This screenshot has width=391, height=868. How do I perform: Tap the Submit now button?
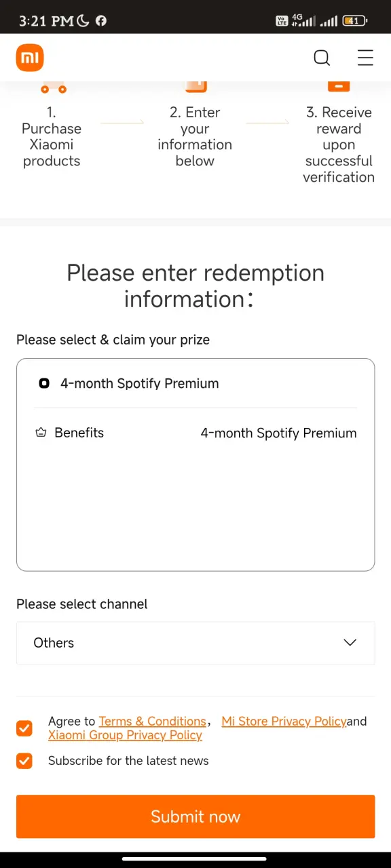(195, 816)
